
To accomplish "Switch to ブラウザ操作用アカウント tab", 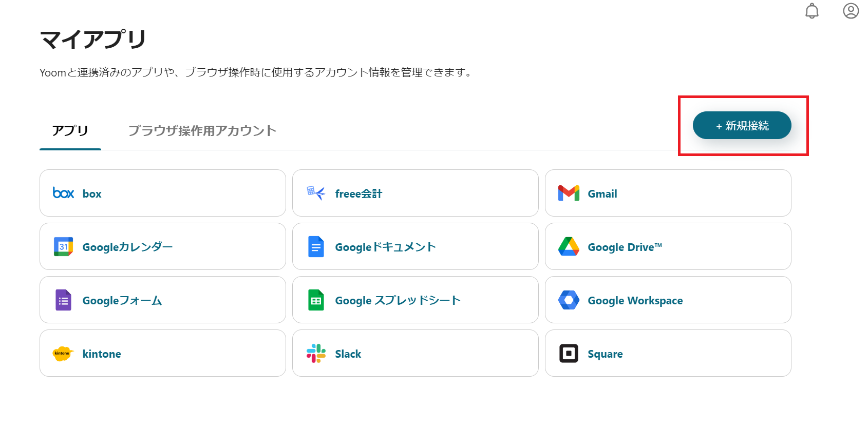I will pos(202,131).
